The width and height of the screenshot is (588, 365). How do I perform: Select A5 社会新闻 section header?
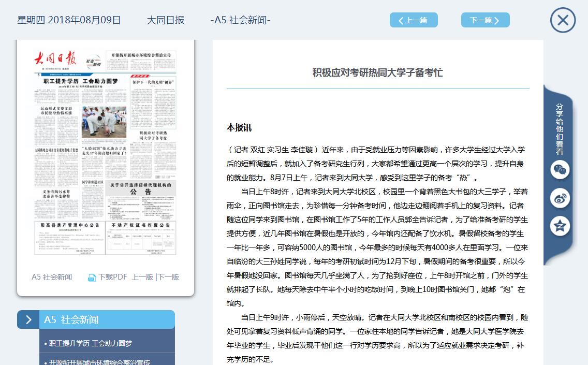[107, 319]
